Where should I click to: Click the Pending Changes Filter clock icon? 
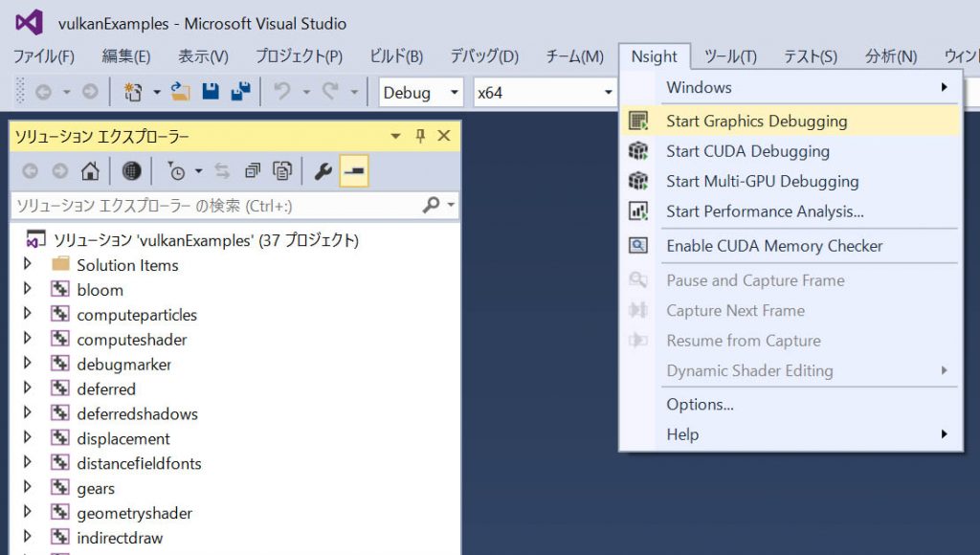coord(176,171)
